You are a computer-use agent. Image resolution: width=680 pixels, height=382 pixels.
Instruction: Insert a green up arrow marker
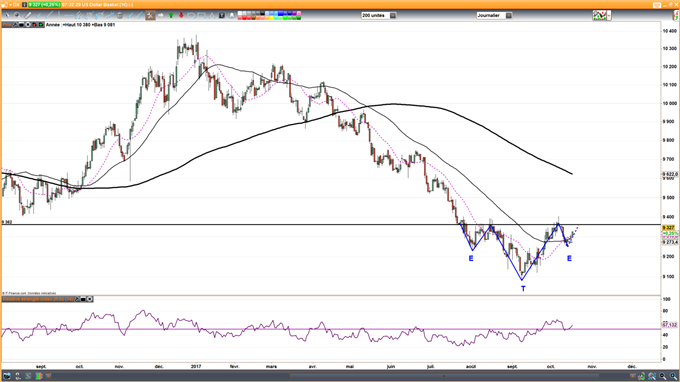click(x=171, y=15)
